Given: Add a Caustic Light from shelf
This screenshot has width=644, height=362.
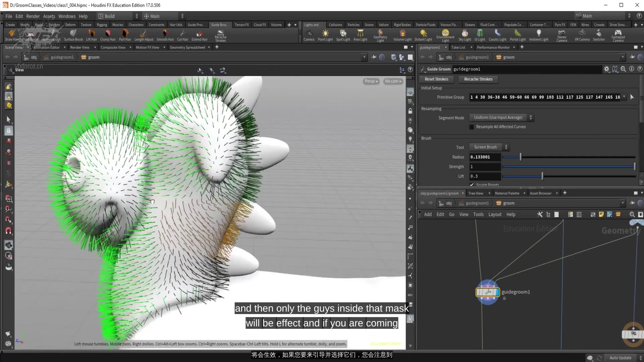Looking at the screenshot, I should point(497,35).
